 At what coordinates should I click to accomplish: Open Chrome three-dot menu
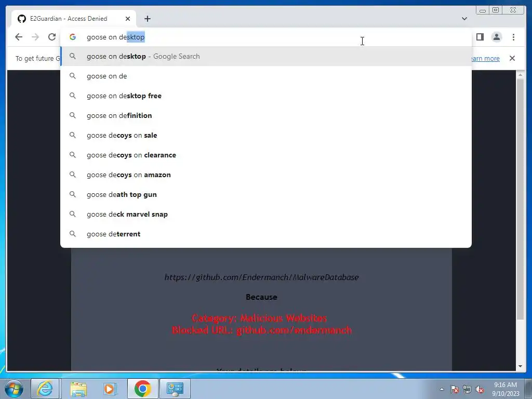pyautogui.click(x=513, y=37)
